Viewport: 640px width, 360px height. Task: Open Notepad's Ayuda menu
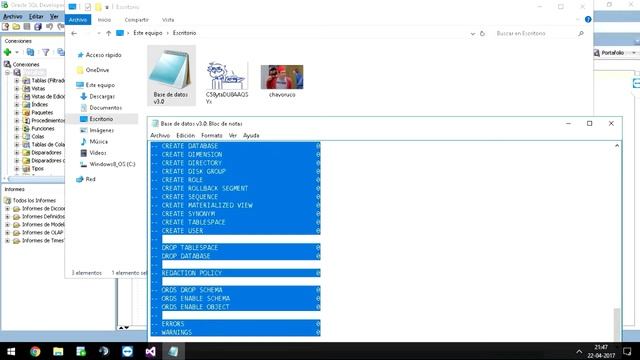tap(251, 136)
